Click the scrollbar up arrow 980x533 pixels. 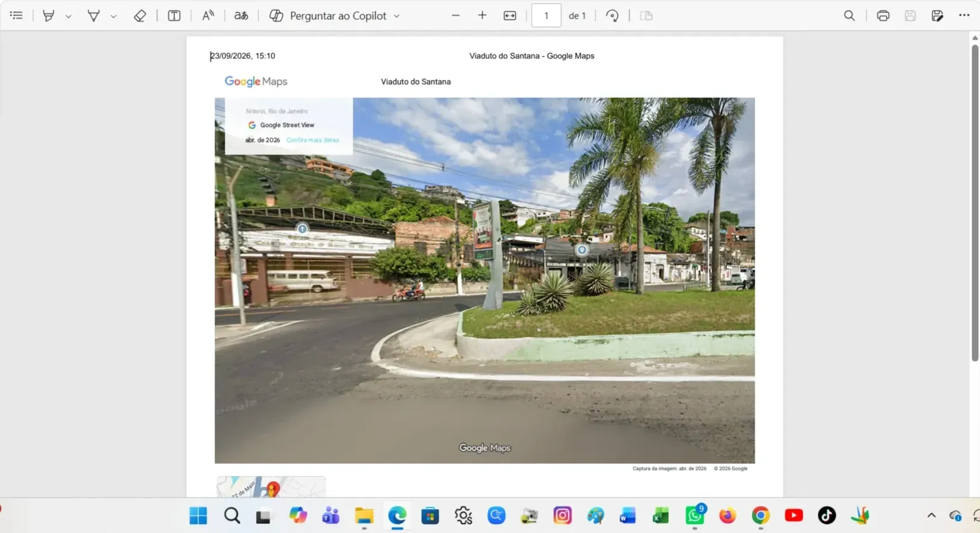pyautogui.click(x=975, y=38)
